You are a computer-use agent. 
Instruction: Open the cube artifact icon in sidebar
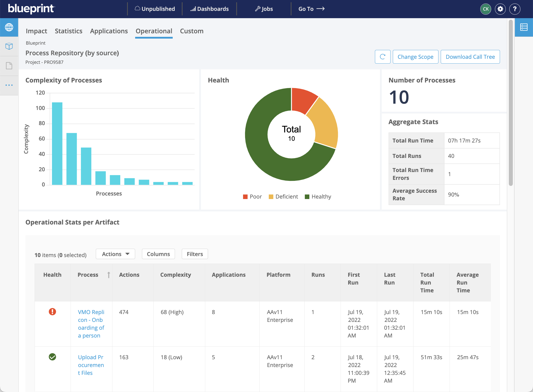click(9, 46)
